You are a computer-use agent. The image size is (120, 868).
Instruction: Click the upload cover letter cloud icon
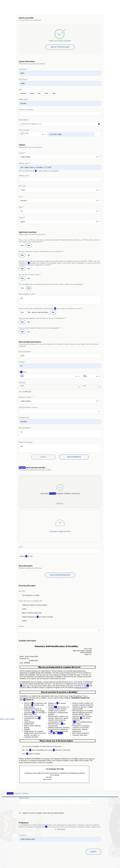(x=60, y=523)
